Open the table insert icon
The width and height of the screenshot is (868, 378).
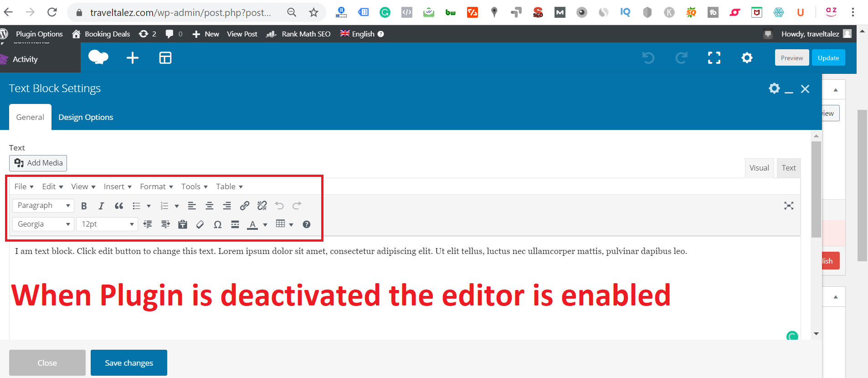point(280,223)
